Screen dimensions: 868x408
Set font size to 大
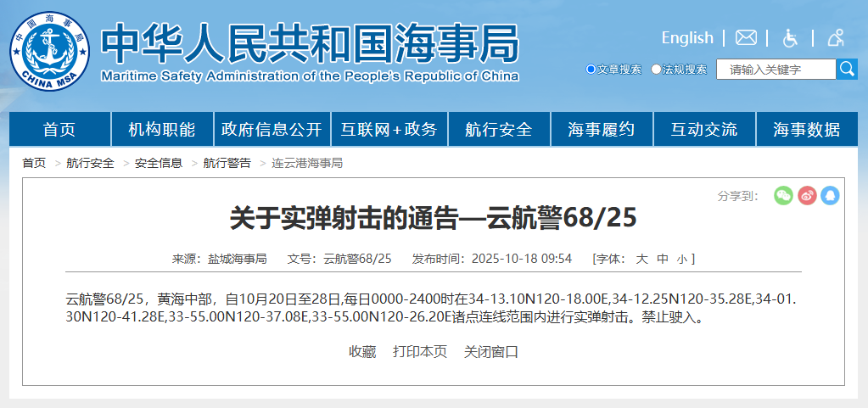coord(641,259)
